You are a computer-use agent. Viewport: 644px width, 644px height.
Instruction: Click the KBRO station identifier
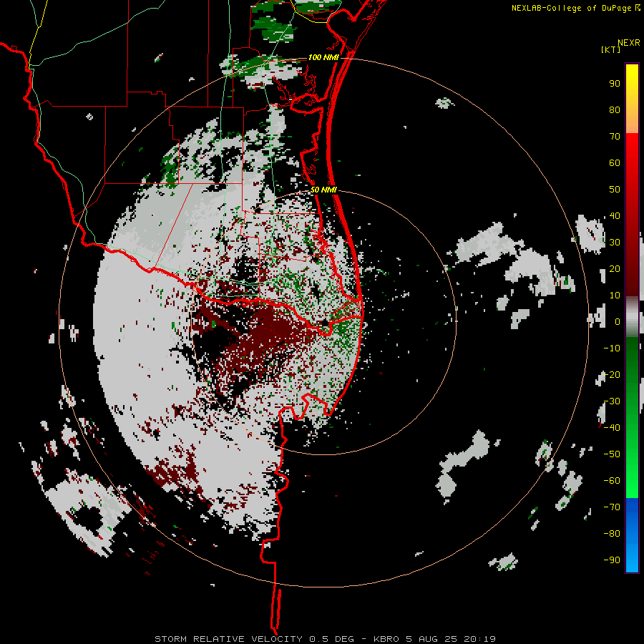click(386, 639)
